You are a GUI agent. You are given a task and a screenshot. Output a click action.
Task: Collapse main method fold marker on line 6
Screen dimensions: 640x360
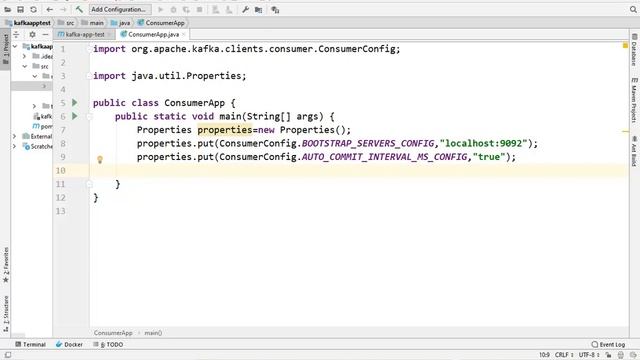coord(89,117)
